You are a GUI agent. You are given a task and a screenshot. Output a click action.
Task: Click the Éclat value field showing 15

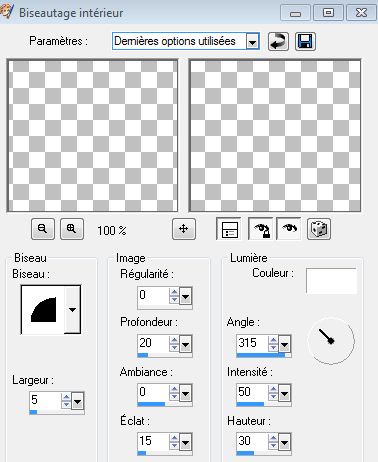click(153, 442)
